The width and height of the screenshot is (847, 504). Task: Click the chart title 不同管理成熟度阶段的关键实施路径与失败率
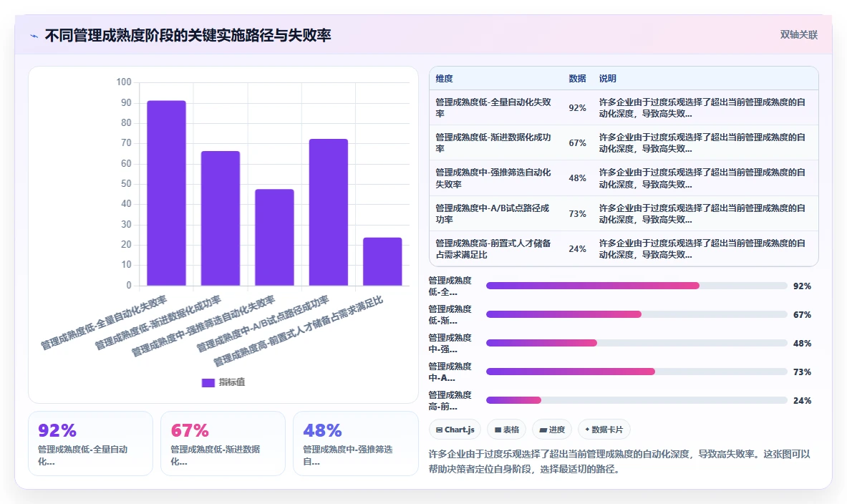[x=188, y=36]
